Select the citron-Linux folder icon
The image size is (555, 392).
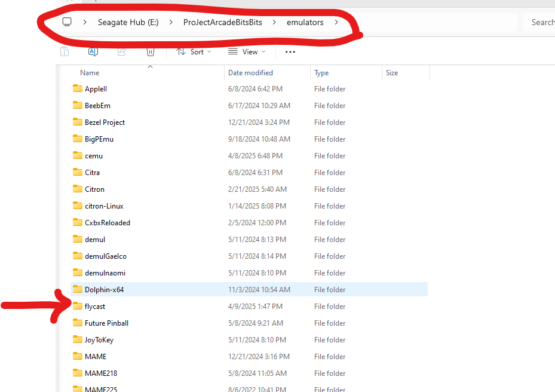(78, 205)
